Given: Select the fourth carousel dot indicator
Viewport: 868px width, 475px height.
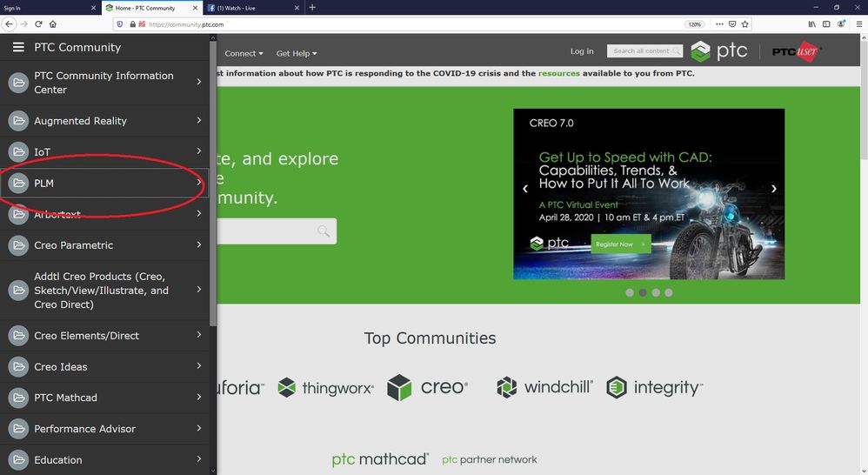Looking at the screenshot, I should (x=669, y=292).
